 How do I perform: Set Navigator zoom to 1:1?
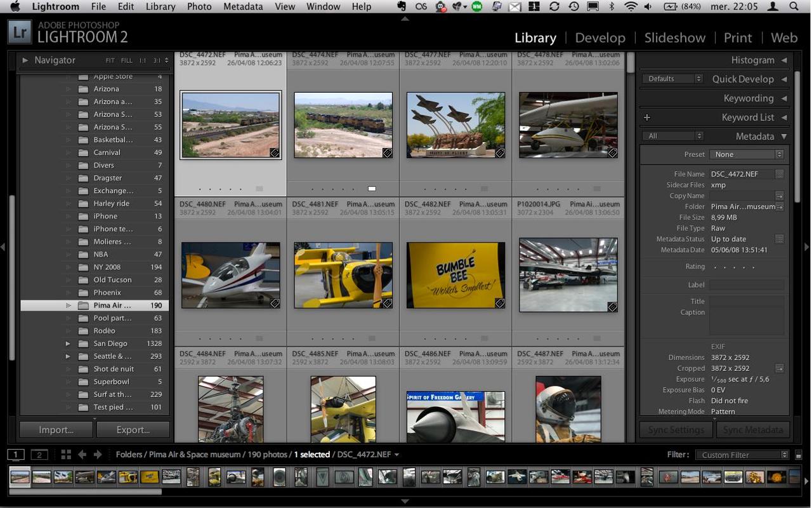tap(143, 60)
